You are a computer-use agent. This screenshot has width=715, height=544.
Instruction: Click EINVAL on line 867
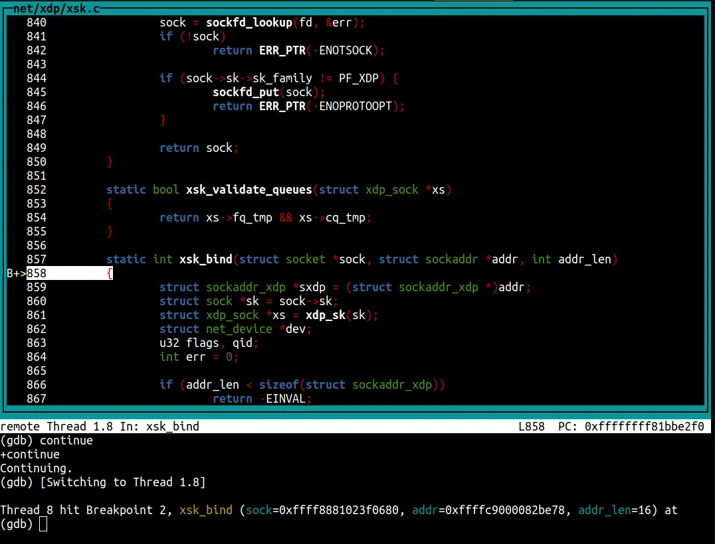click(x=285, y=399)
